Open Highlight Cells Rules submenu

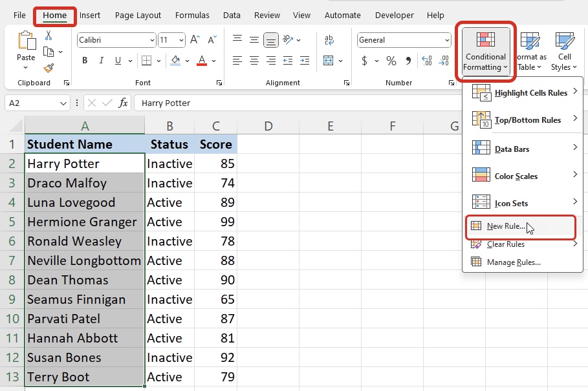[x=523, y=92]
